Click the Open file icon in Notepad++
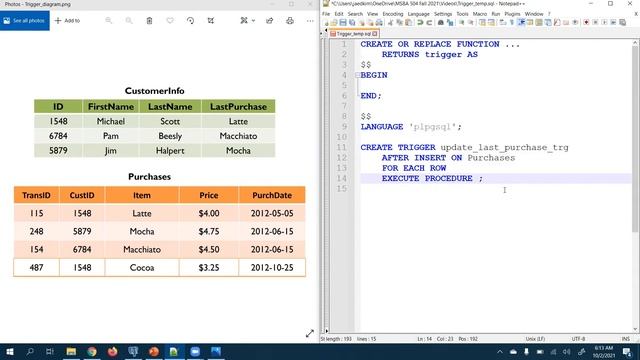 [x=334, y=22]
